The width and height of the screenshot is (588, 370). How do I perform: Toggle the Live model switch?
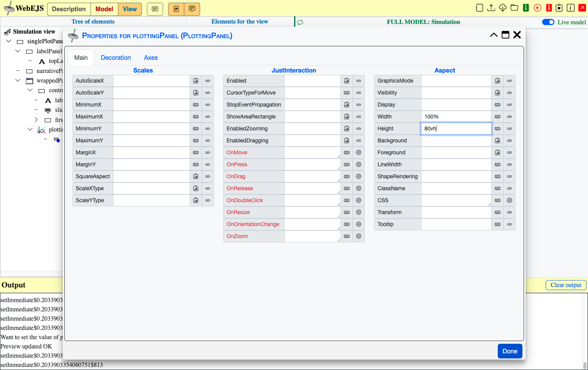[548, 22]
